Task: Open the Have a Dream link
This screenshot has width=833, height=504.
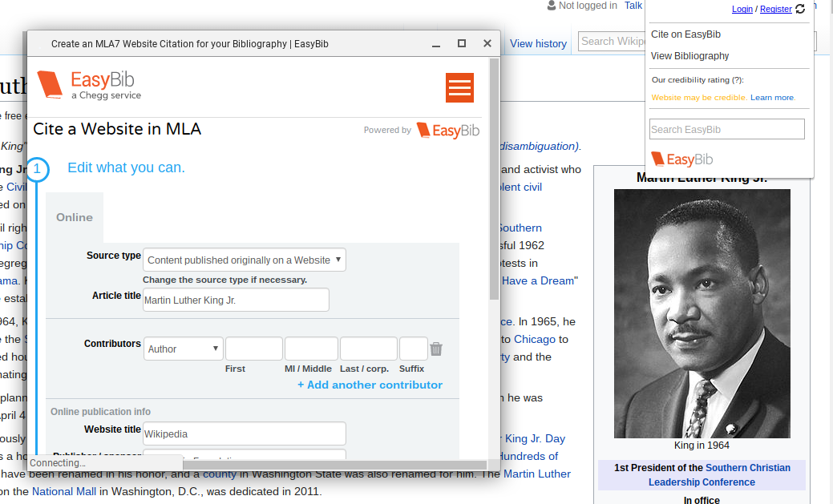Action: [x=538, y=280]
